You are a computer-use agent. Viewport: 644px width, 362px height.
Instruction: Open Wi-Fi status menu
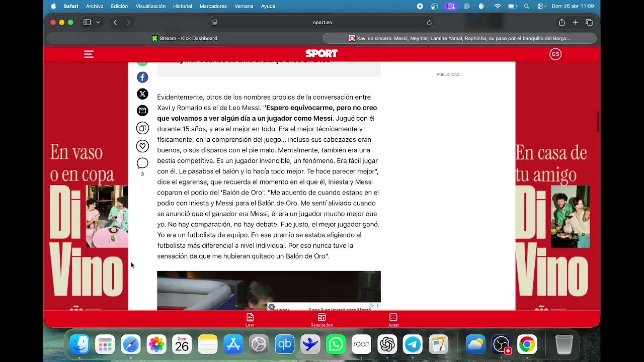coord(498,6)
